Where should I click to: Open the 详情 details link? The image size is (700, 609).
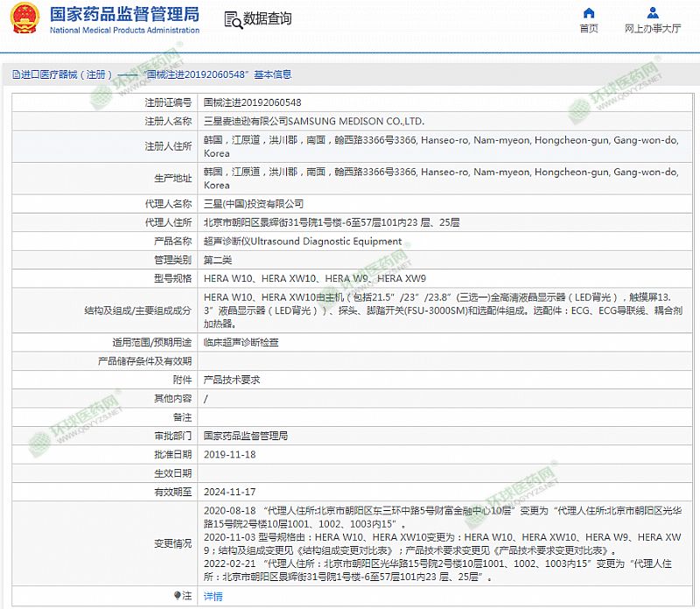click(x=213, y=596)
